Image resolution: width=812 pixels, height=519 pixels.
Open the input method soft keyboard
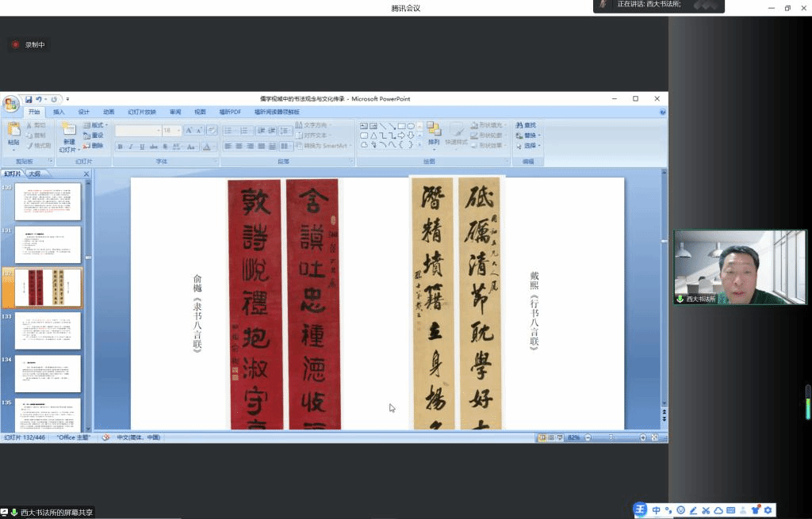[730, 510]
